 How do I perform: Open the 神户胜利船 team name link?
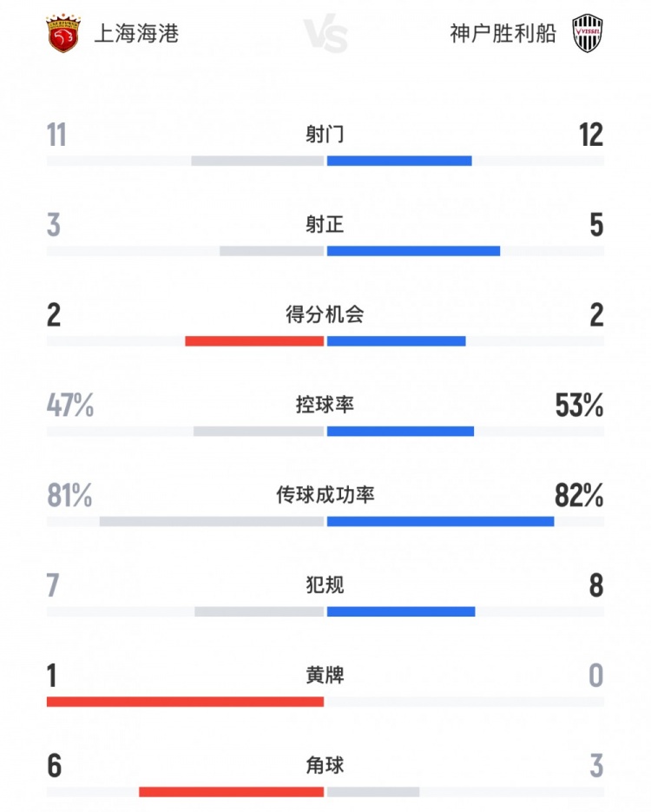tap(503, 35)
